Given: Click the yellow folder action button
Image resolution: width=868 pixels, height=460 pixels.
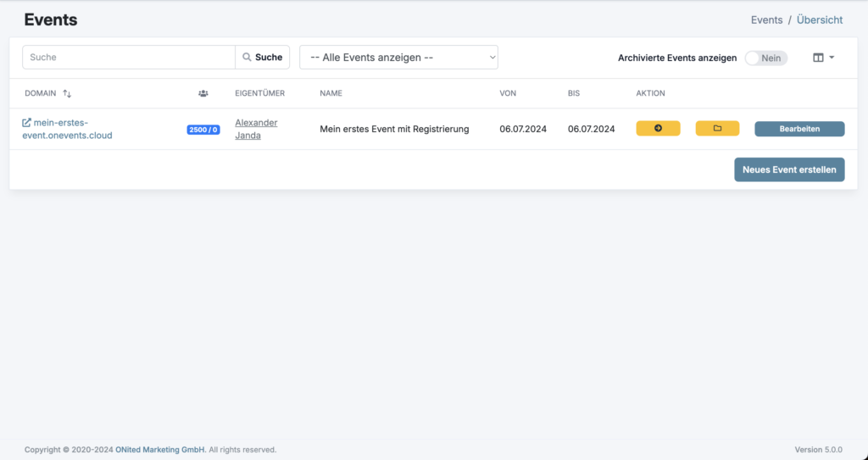Looking at the screenshot, I should tap(717, 129).
